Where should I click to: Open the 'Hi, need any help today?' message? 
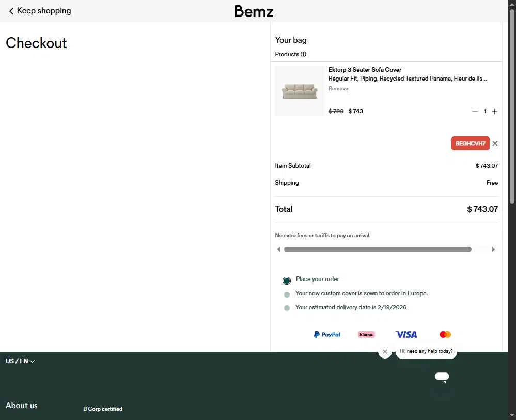[x=426, y=351]
